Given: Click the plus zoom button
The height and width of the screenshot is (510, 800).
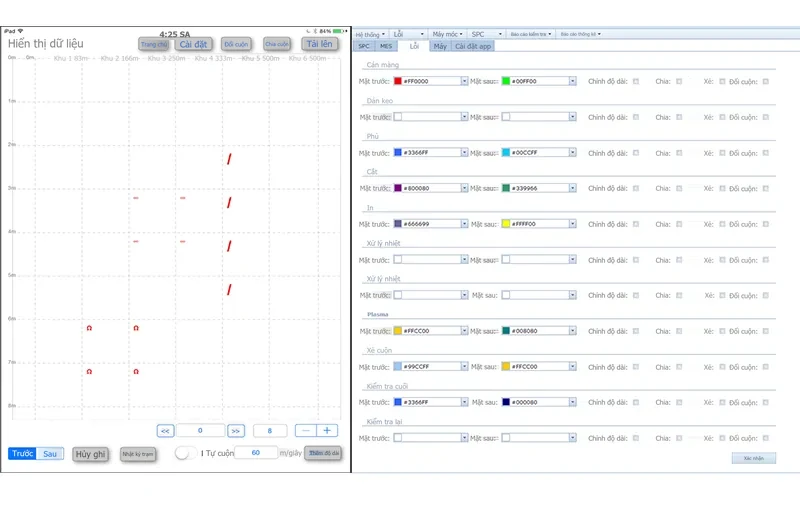Looking at the screenshot, I should [327, 430].
